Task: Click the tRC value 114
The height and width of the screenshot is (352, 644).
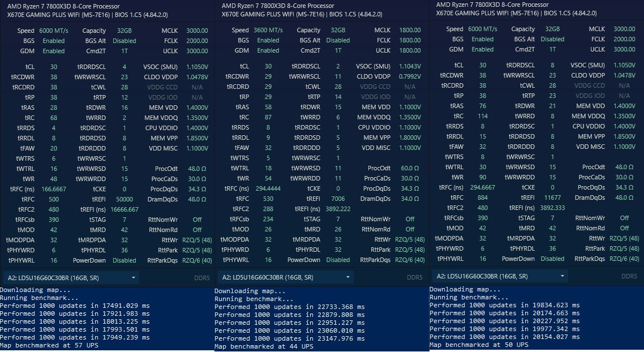Action: (483, 116)
